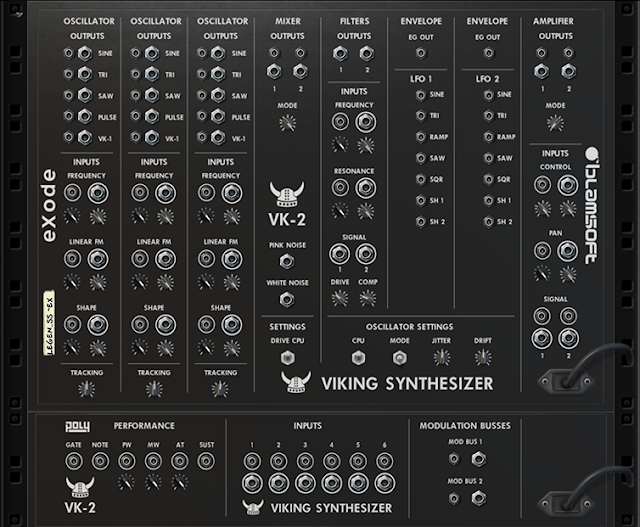Click the Filters output 1 jack
Screen dimensions: 640x527
[340, 53]
